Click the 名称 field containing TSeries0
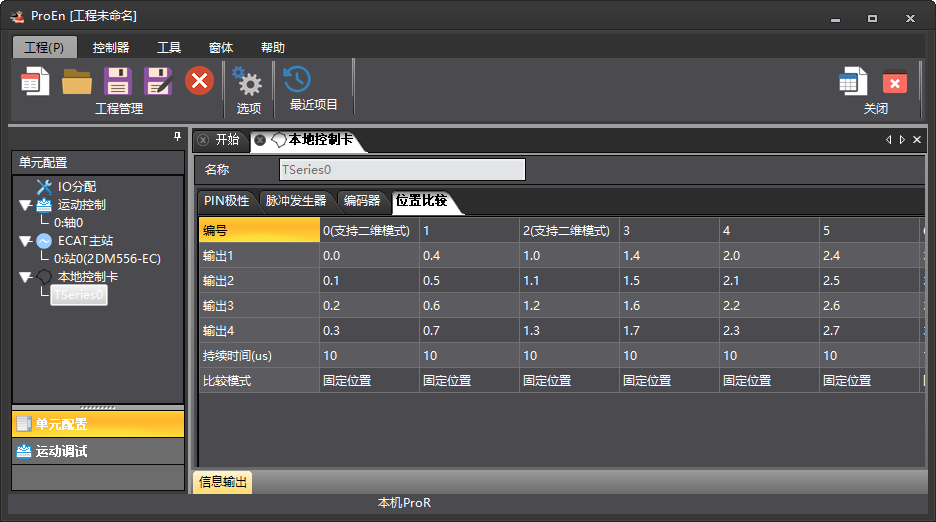 [x=402, y=170]
